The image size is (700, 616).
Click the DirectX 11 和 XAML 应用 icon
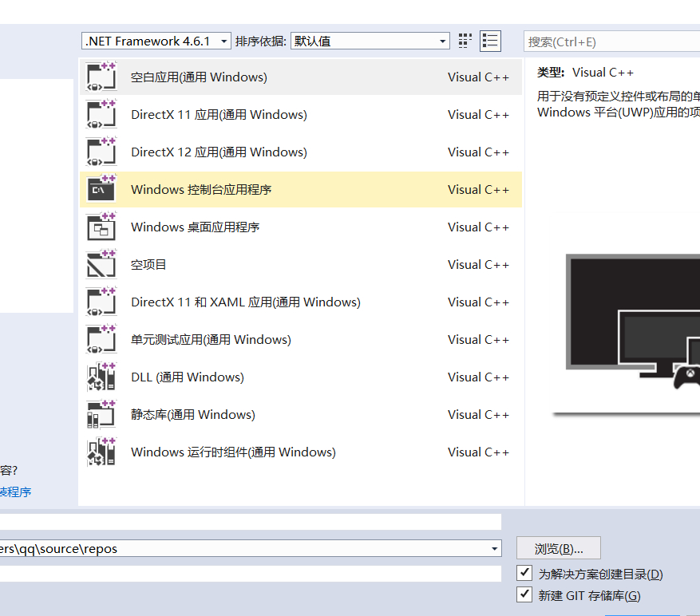tap(101, 302)
